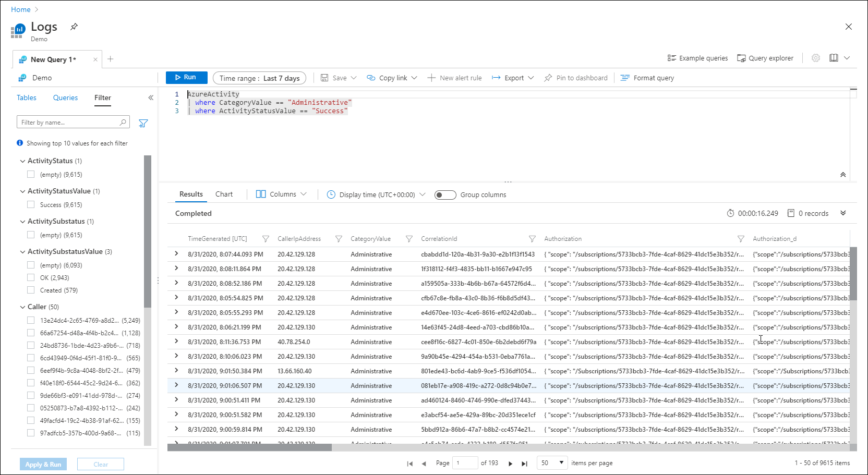868x475 pixels.
Task: Switch to the Chart tab
Action: coord(224,194)
